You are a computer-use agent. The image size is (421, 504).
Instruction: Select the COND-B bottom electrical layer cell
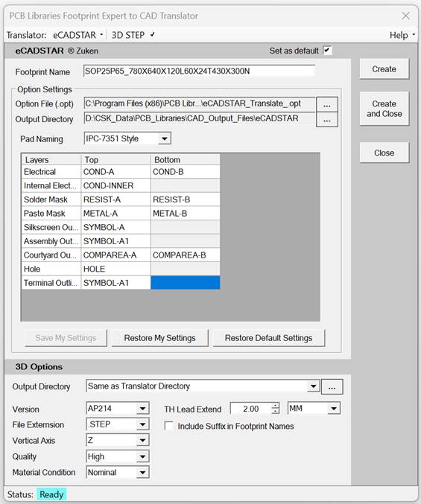coord(186,172)
